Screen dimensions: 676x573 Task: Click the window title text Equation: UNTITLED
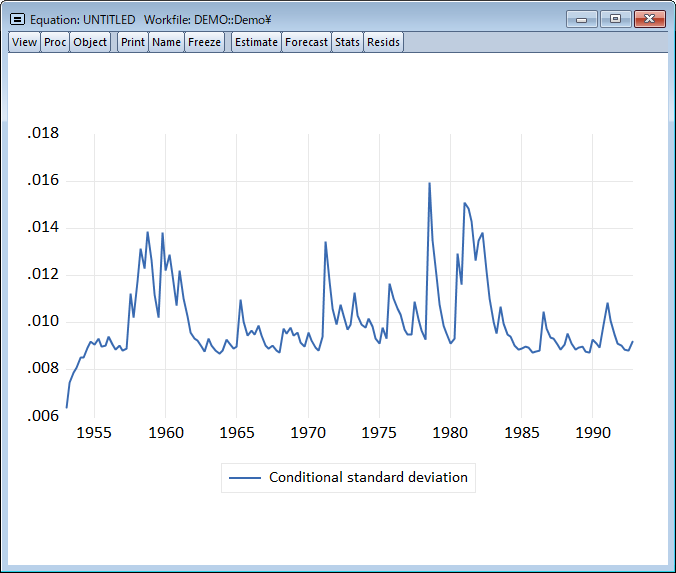82,20
